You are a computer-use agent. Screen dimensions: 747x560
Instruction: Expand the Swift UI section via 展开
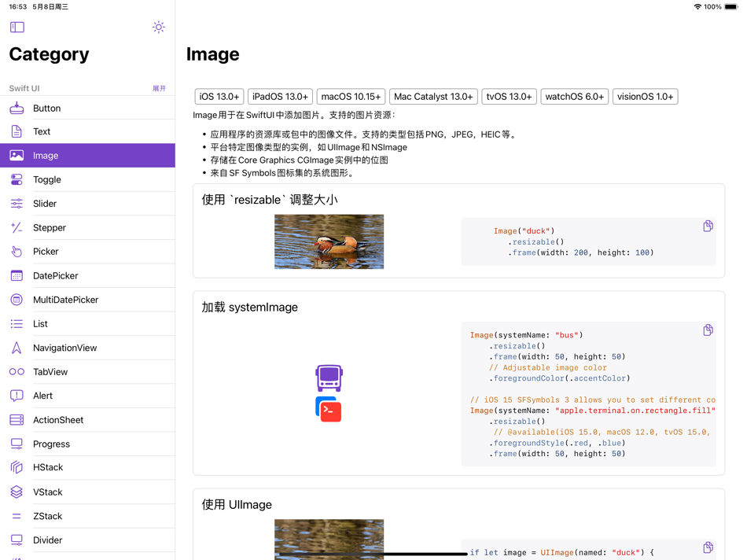coord(160,88)
